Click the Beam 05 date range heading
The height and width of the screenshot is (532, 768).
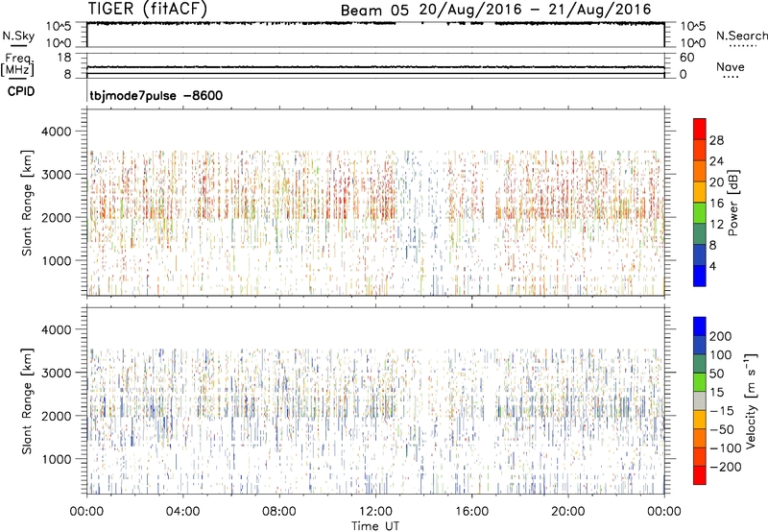pos(495,10)
